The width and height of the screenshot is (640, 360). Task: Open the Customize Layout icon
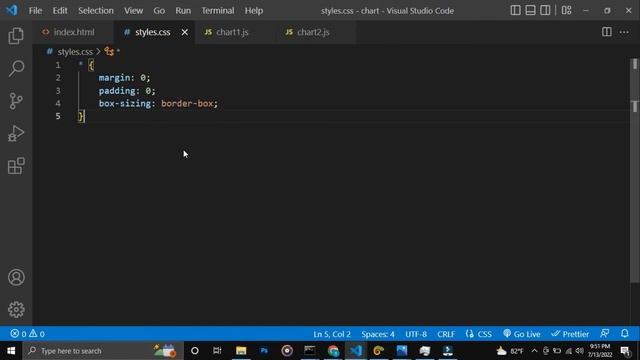click(567, 10)
